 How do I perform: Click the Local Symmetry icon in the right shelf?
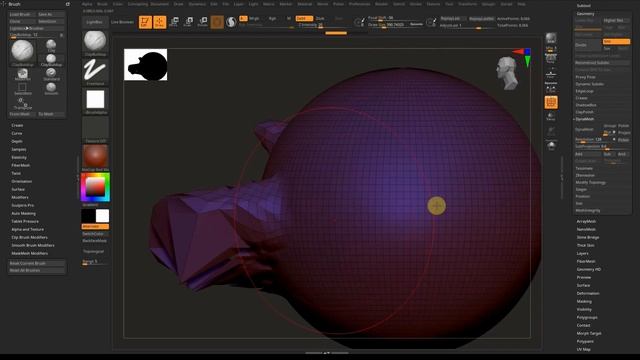551,88
